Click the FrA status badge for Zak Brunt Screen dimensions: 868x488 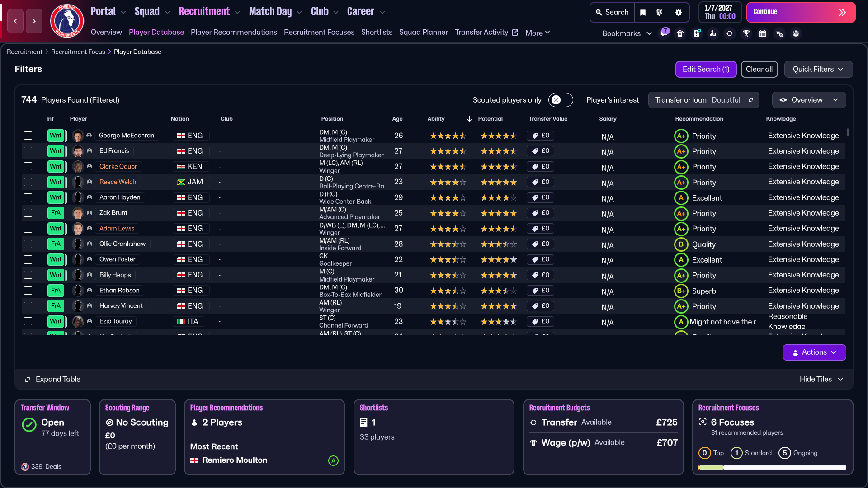click(56, 213)
